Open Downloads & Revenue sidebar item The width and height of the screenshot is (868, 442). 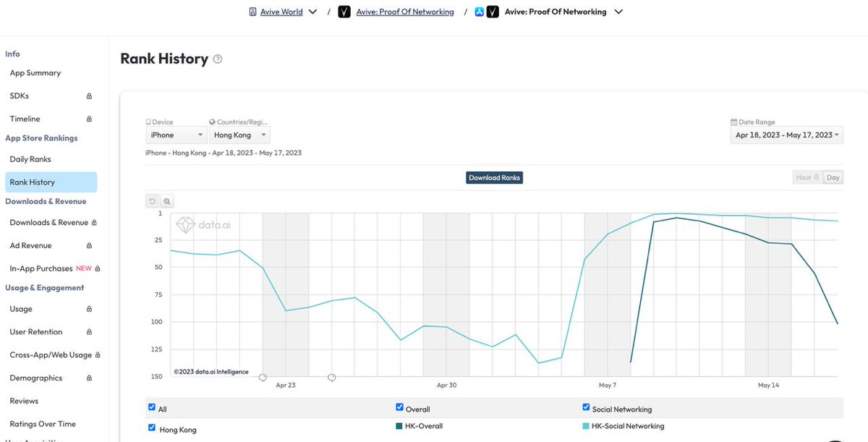click(49, 223)
